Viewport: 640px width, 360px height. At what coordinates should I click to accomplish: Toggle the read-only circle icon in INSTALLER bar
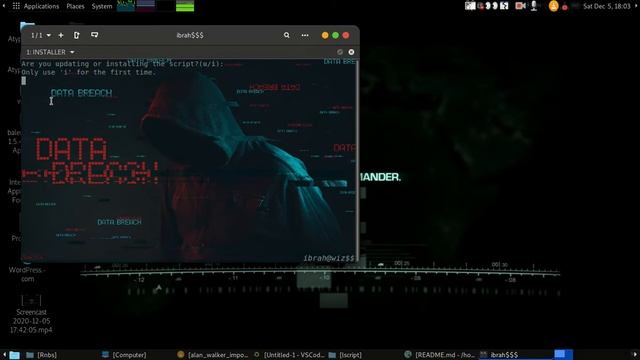coord(340,52)
